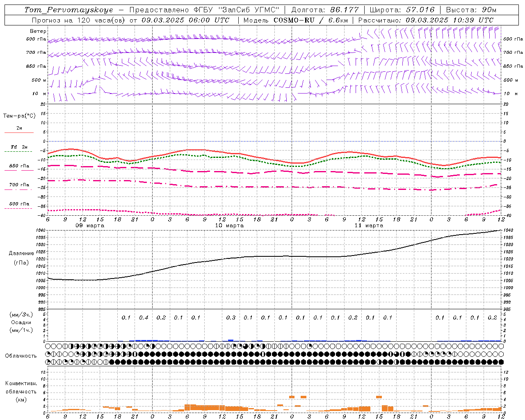The image size is (525, 420).
Task: Select the provider text ФГБУ "ЗапСиб УГМС"
Action: click(x=235, y=10)
